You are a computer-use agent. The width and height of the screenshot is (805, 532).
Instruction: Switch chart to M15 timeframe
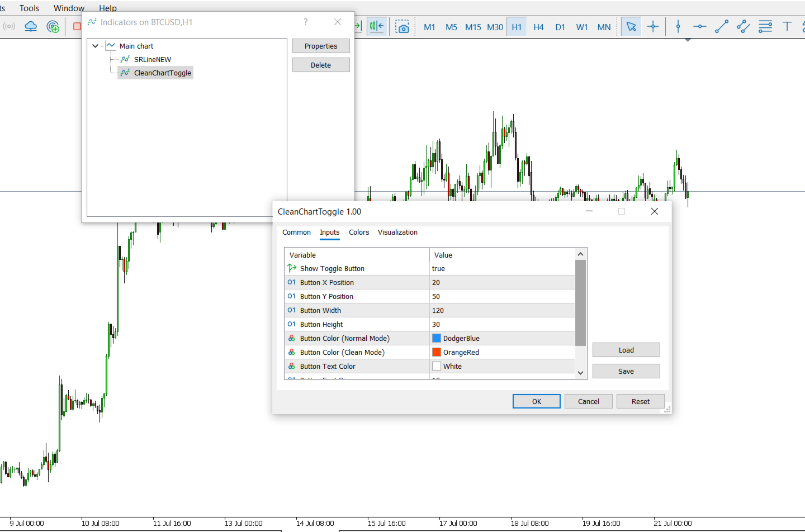pos(473,26)
